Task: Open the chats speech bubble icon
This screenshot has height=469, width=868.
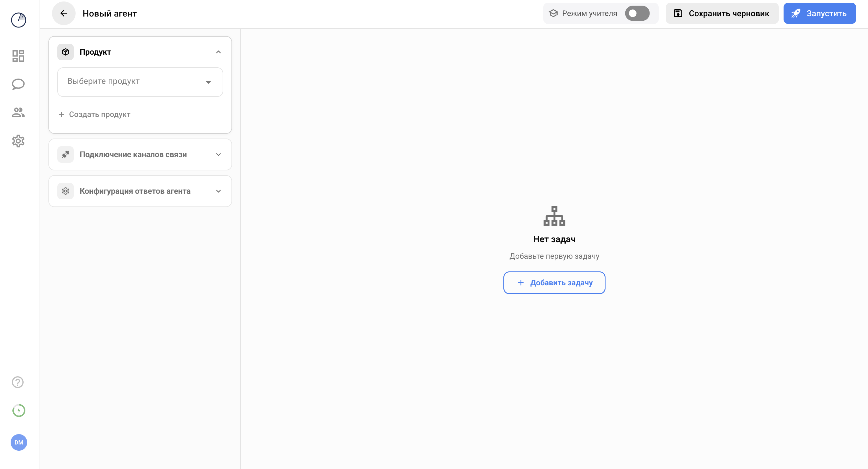Action: [x=18, y=84]
